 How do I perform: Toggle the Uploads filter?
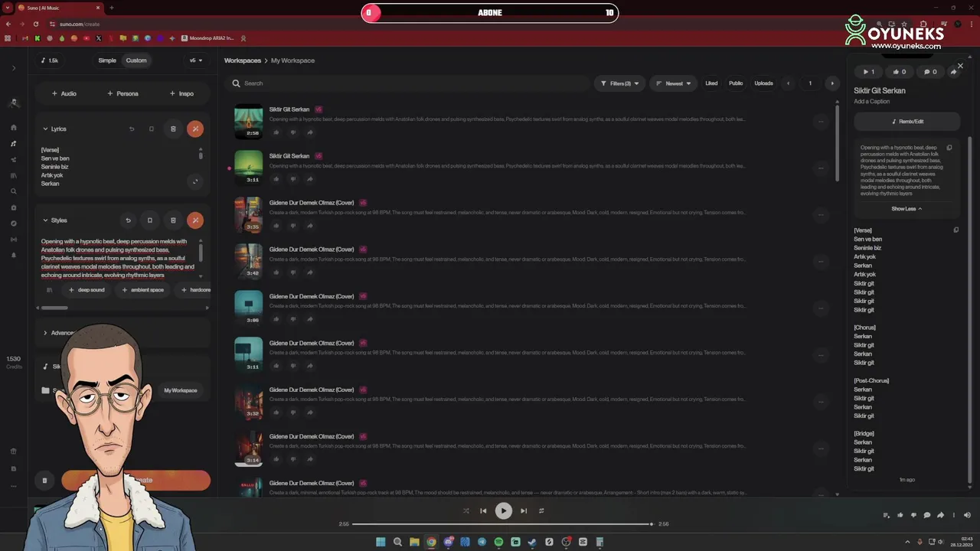763,83
